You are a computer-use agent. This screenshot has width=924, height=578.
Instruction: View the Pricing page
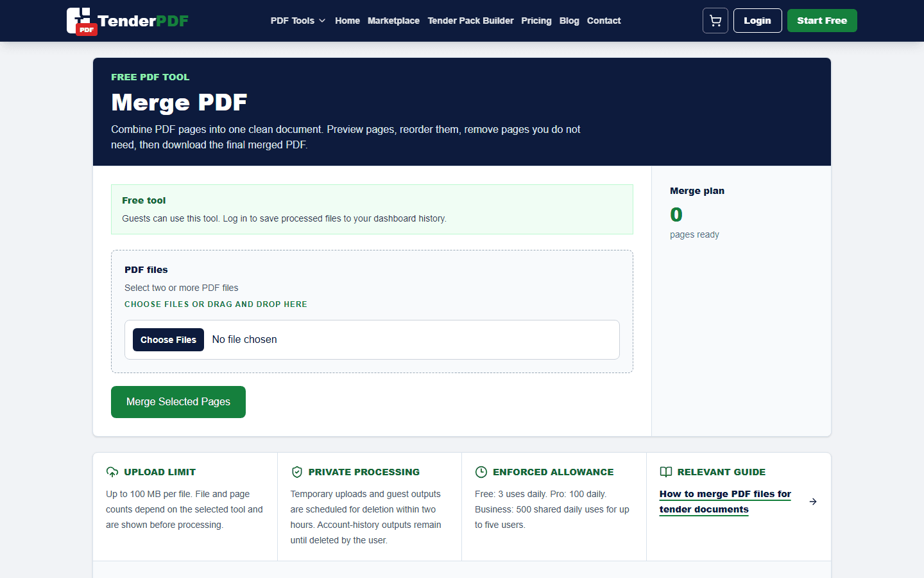(x=536, y=21)
